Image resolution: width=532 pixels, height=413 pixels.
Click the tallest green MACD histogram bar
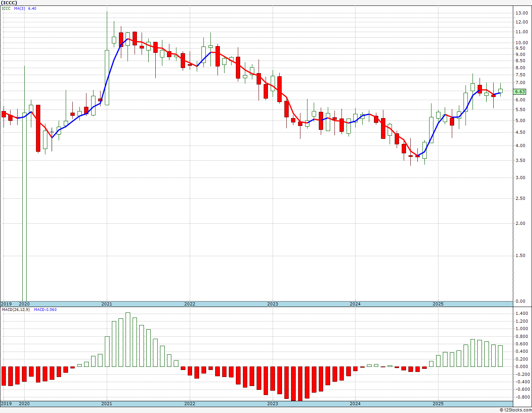coord(128,339)
